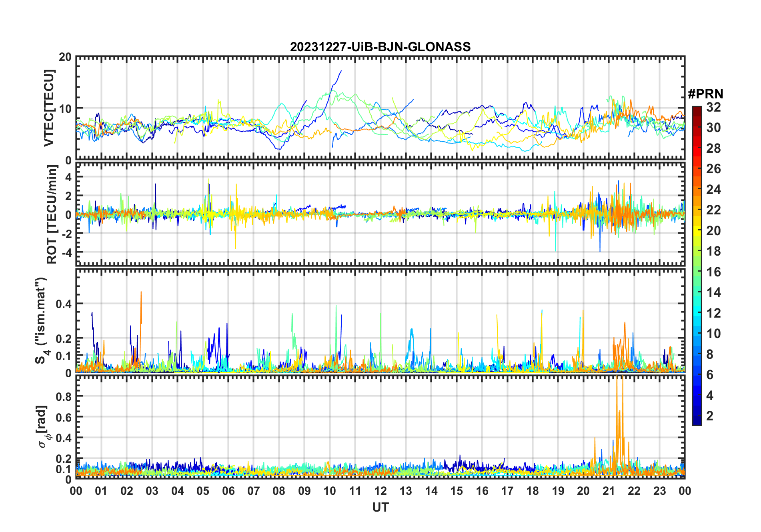Click the UT x-axis label
Screen dimensions: 761x532
[380, 507]
